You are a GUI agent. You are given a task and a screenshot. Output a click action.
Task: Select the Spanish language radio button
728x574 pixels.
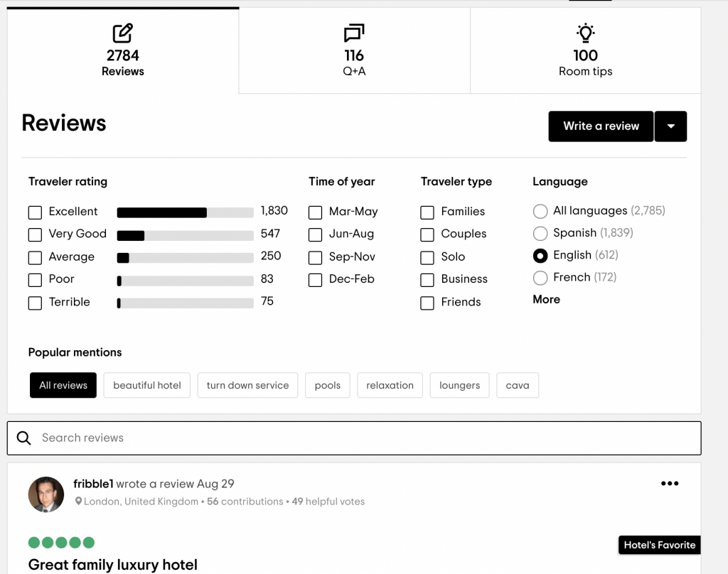pos(540,233)
